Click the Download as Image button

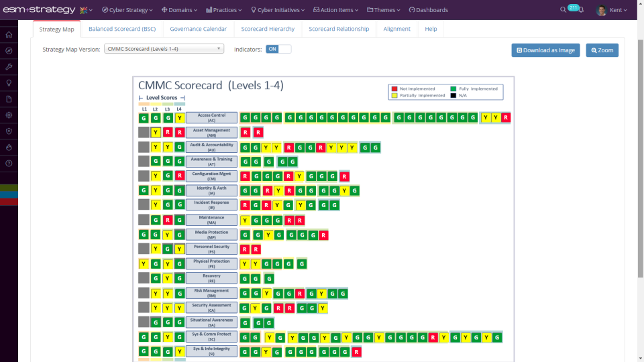pyautogui.click(x=545, y=50)
